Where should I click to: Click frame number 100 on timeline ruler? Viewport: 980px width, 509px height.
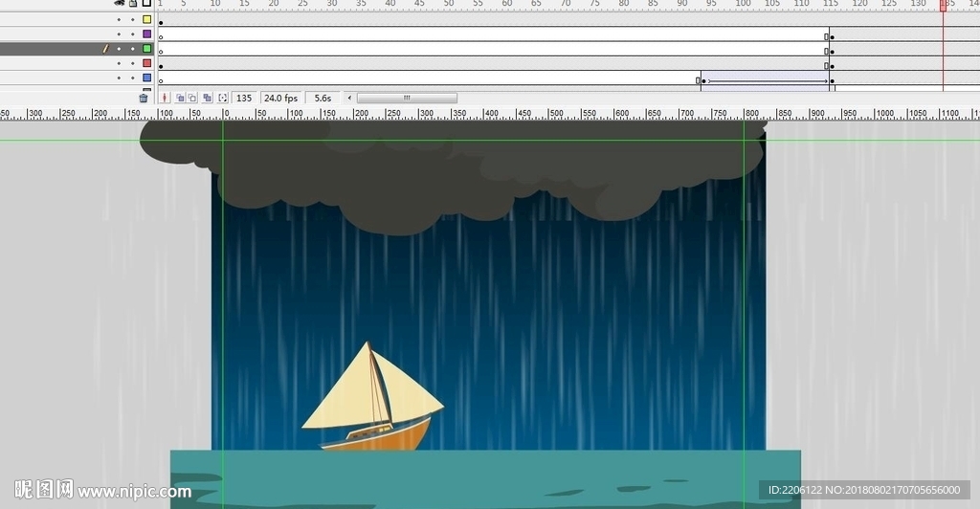click(743, 3)
